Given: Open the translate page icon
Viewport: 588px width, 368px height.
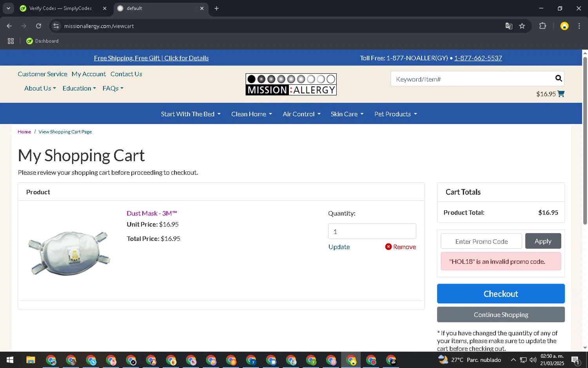Looking at the screenshot, I should tap(509, 26).
